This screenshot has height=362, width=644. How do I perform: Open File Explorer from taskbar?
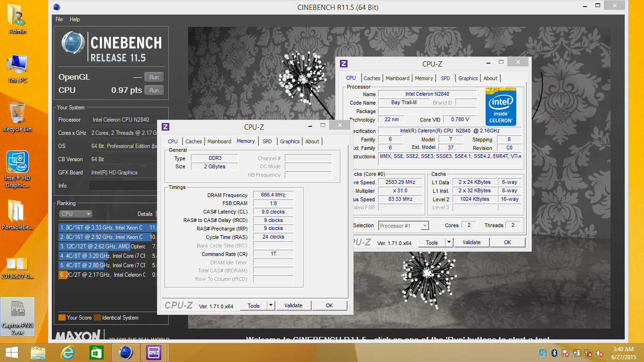(39, 353)
